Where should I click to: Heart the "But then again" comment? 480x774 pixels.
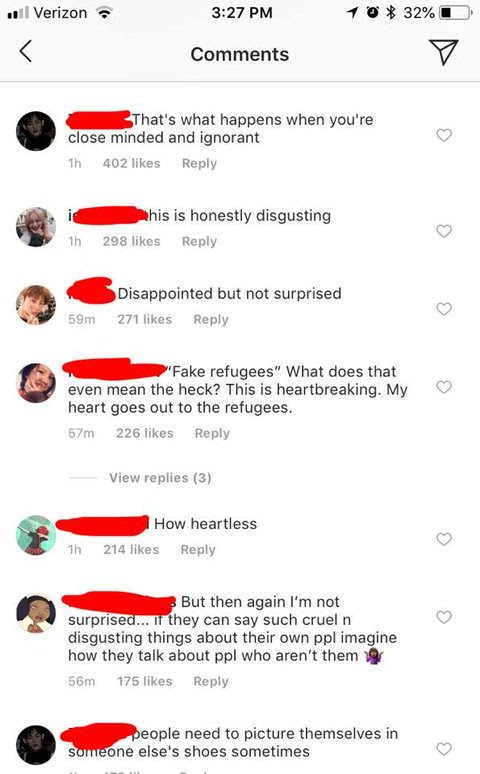[444, 617]
